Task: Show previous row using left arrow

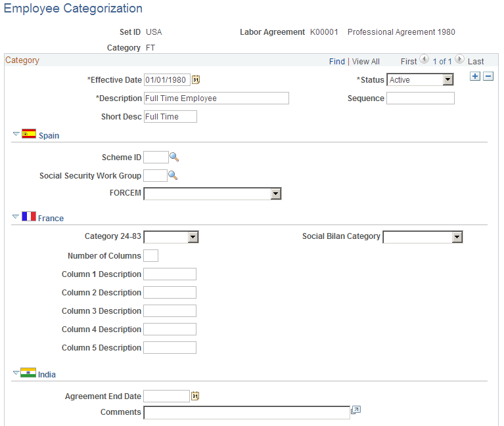Action: [x=424, y=59]
